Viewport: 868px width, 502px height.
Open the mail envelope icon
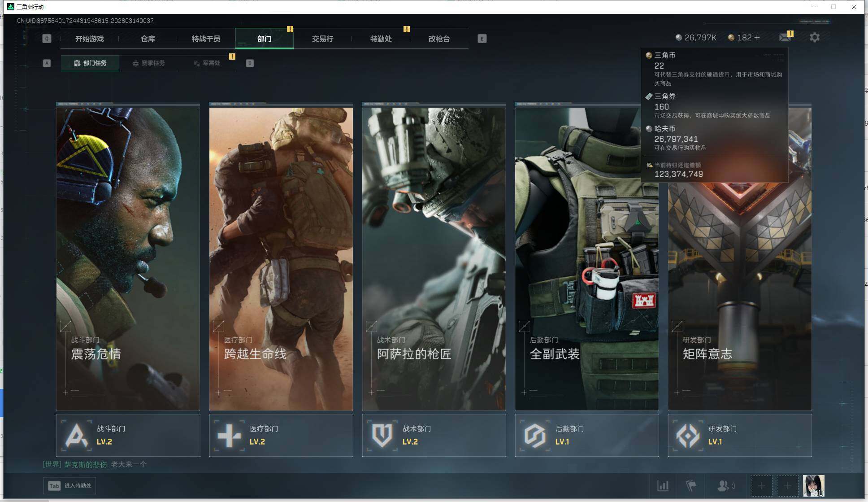click(x=785, y=38)
